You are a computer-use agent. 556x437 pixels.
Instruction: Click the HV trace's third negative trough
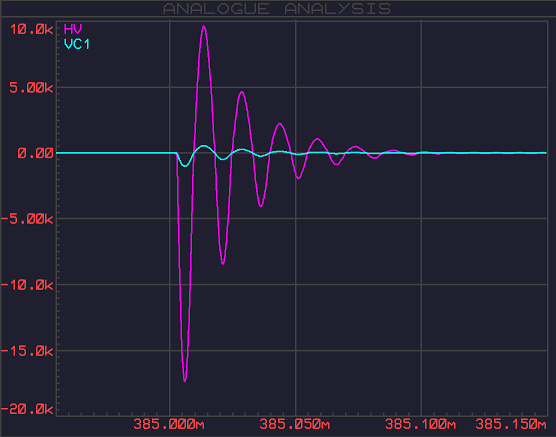coord(261,206)
